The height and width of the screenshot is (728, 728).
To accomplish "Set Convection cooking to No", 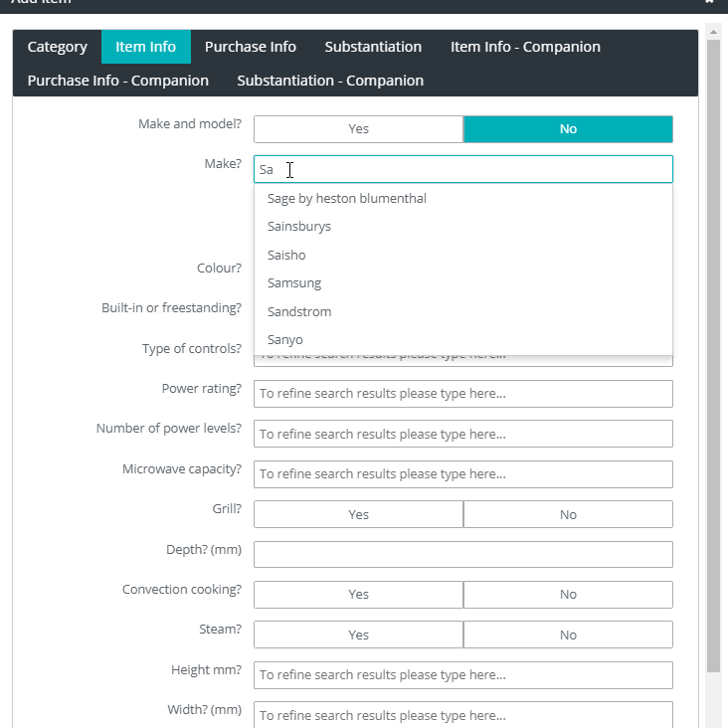I will click(568, 595).
